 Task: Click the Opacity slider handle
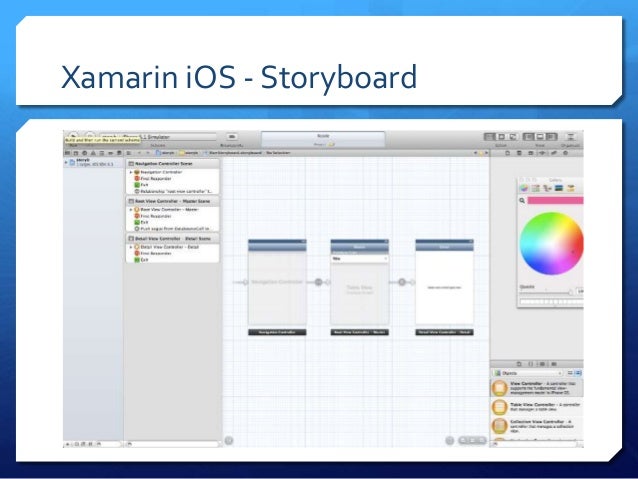pyautogui.click(x=570, y=292)
